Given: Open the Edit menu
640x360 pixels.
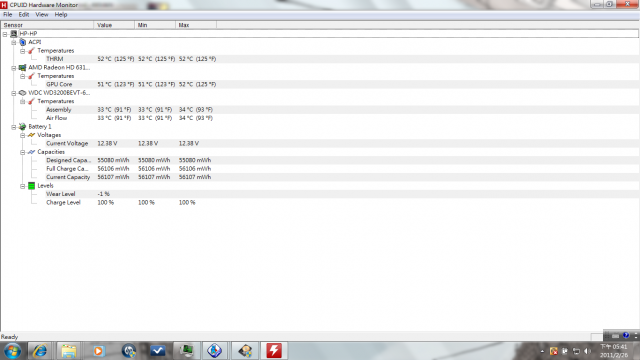Looking at the screenshot, I should (x=24, y=15).
